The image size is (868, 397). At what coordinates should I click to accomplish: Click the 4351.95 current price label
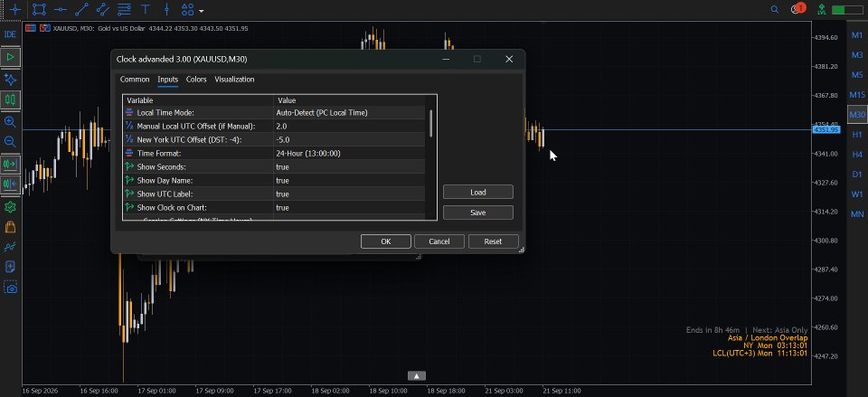[826, 130]
